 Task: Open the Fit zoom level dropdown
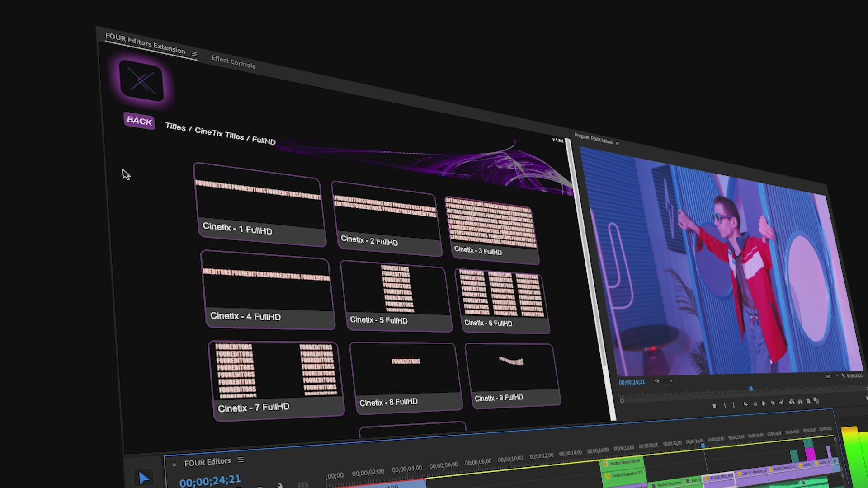point(664,381)
